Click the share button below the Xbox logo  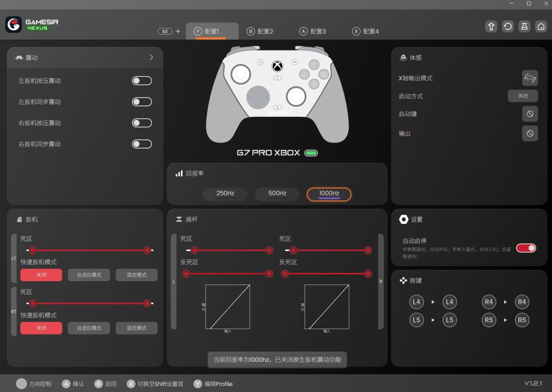pos(277,78)
